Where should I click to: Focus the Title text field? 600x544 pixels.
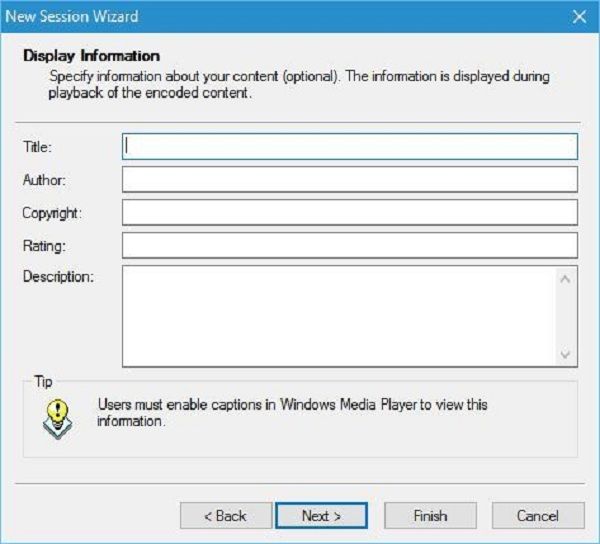[x=349, y=147]
